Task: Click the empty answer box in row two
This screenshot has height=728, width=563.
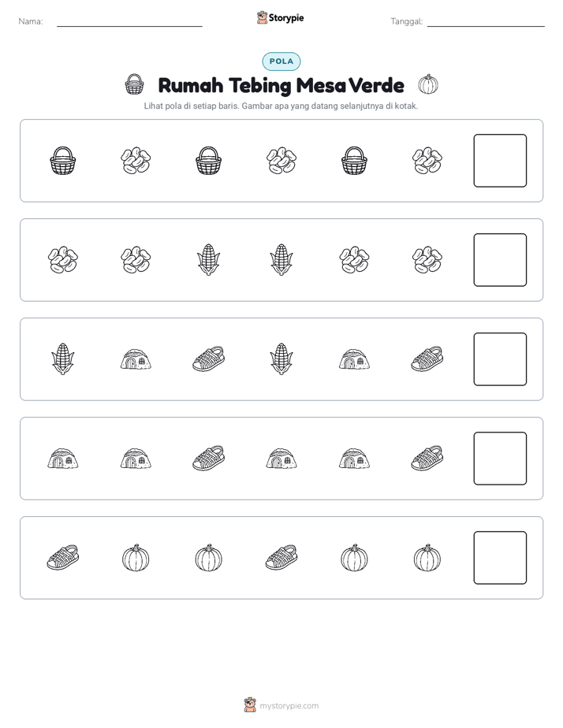Action: (x=500, y=260)
